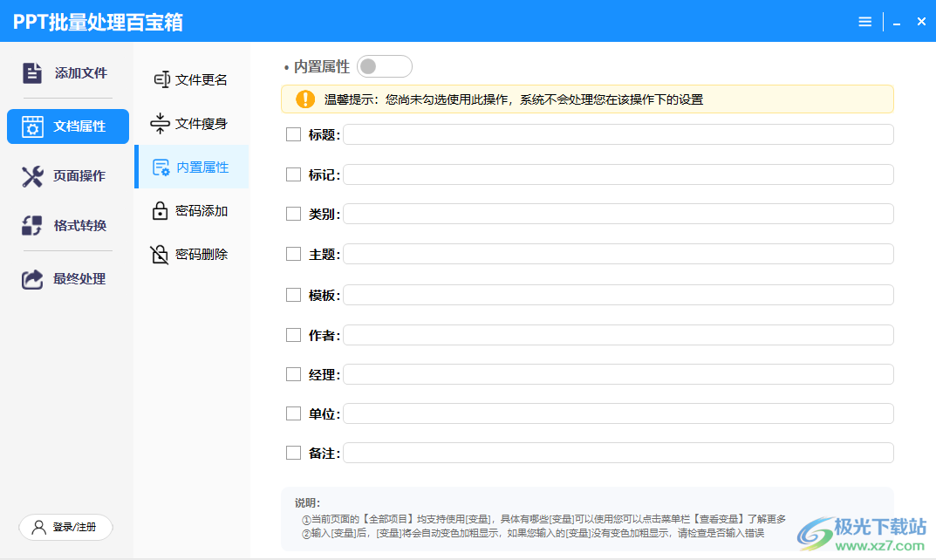
Task: Click the 最终处理 export arrow icon
Action: coord(32,279)
